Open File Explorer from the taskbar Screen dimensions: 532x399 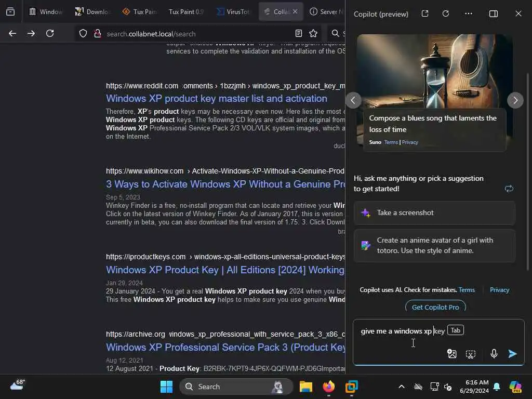[305, 387]
